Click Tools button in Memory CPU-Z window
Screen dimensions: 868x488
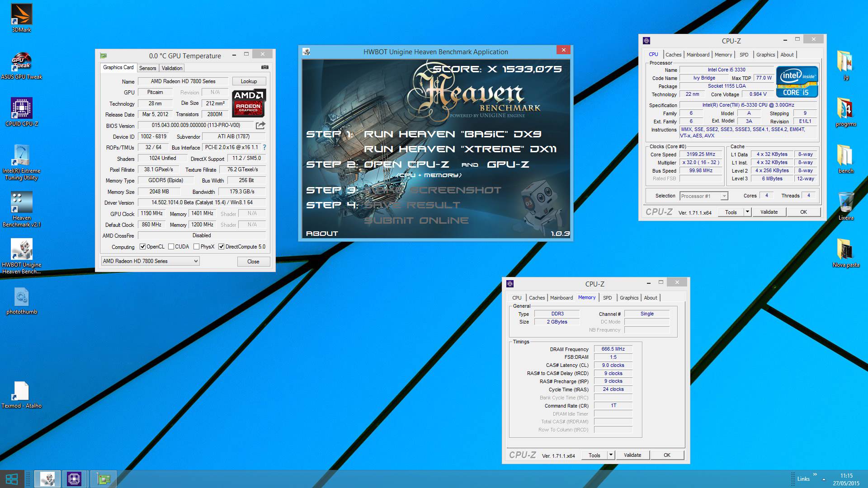click(594, 455)
